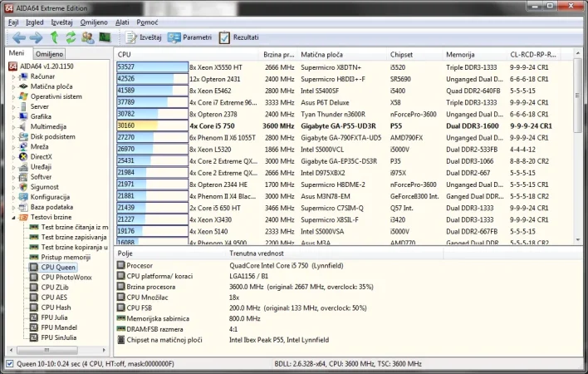Screen dimensions: 588x374
Task: Open the Izveštaj report toolbar button
Action: pos(143,37)
